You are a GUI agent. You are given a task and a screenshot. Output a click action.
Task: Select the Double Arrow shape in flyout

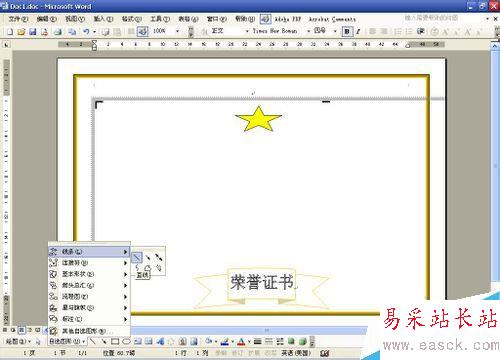click(x=159, y=257)
